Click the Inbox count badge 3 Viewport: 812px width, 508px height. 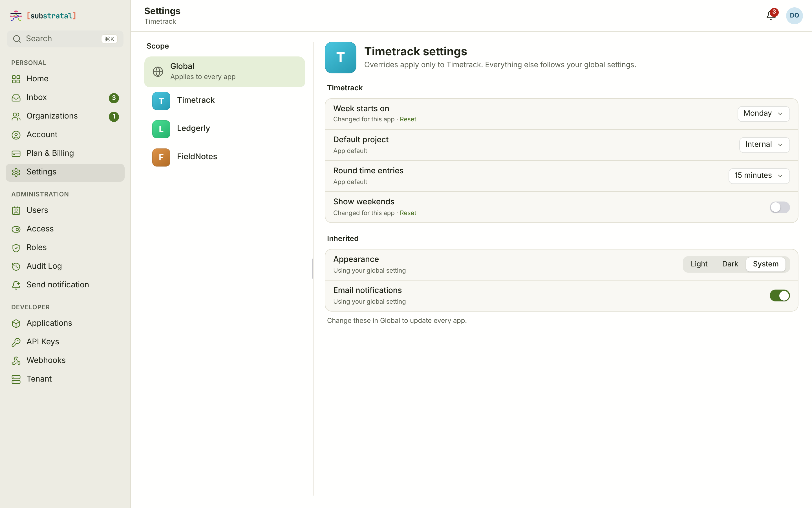pos(114,98)
